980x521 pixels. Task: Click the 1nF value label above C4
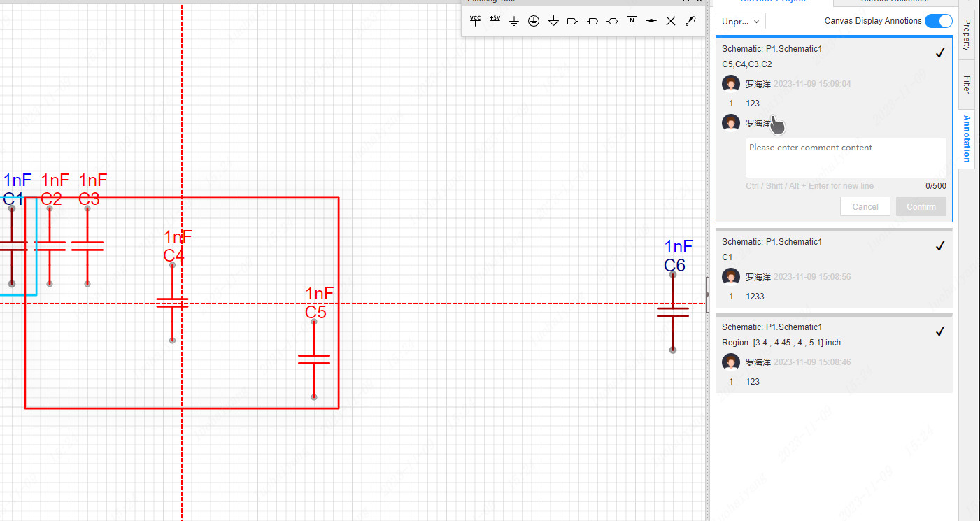pyautogui.click(x=178, y=236)
